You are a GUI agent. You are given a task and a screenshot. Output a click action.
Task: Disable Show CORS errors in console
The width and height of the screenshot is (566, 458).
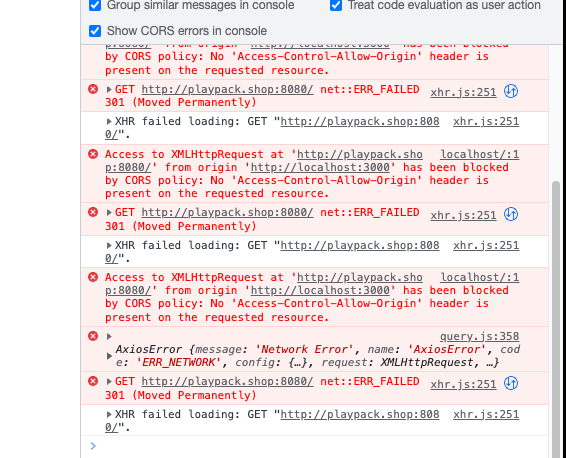tap(95, 31)
